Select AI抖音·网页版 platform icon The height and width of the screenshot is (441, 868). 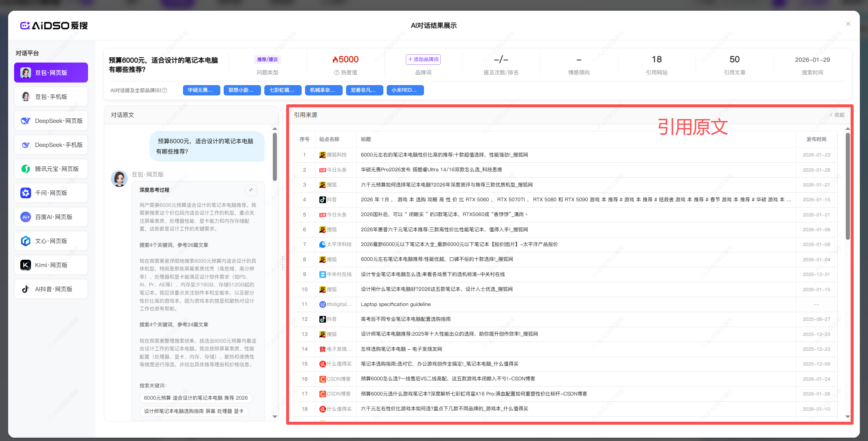coord(26,289)
